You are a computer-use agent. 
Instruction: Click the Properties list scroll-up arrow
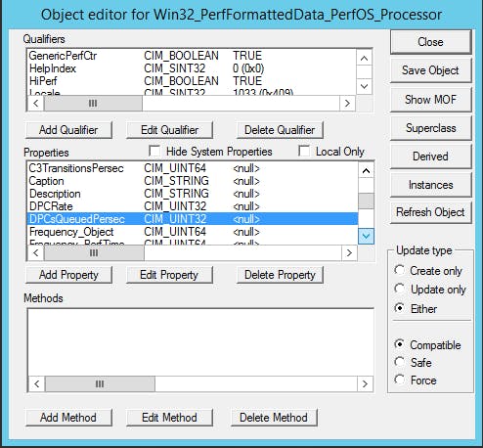tap(366, 170)
